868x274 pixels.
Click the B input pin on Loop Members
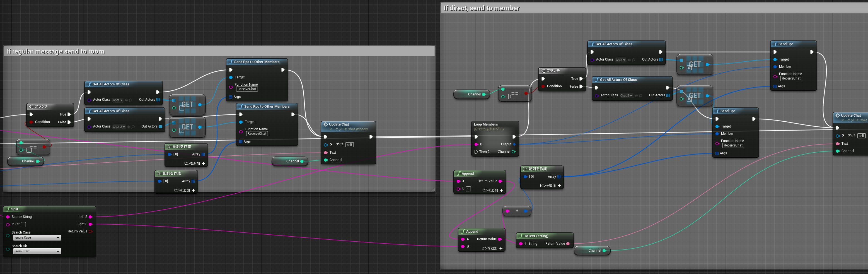tap(476, 144)
